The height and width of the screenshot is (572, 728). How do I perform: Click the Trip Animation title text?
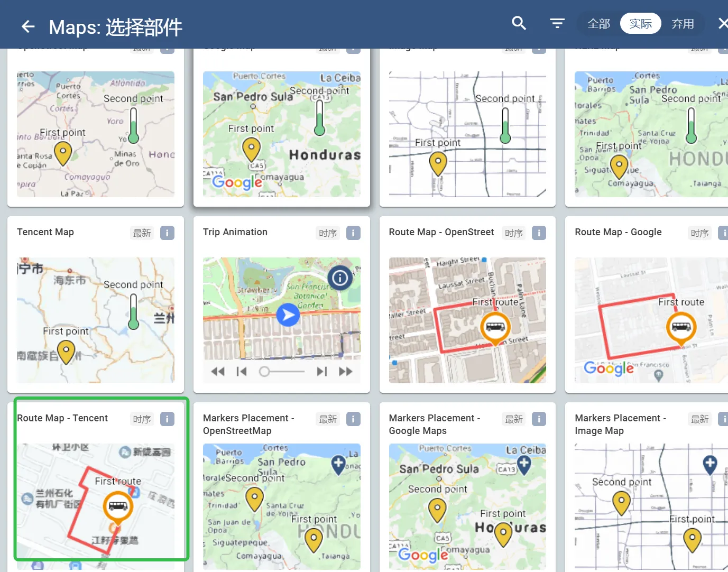235,232
